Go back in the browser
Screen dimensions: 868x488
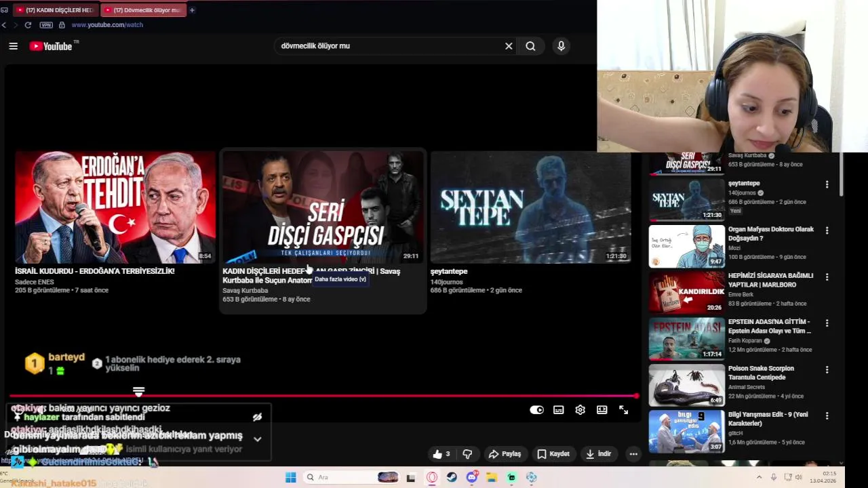4,25
